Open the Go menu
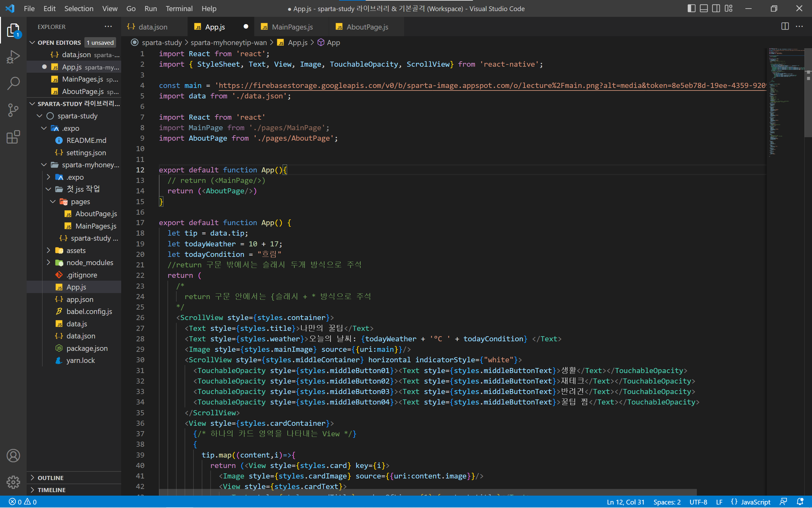Image resolution: width=812 pixels, height=508 pixels. click(131, 8)
